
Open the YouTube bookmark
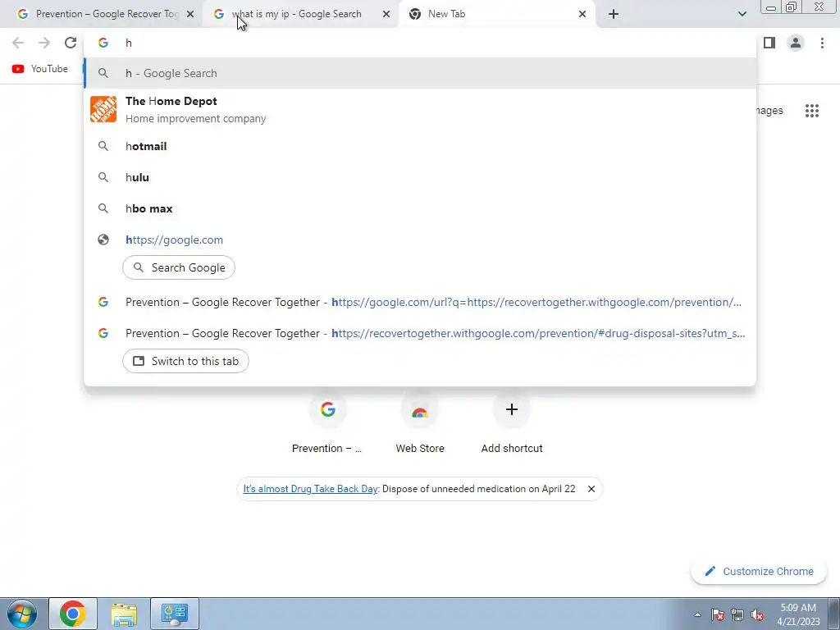click(40, 69)
